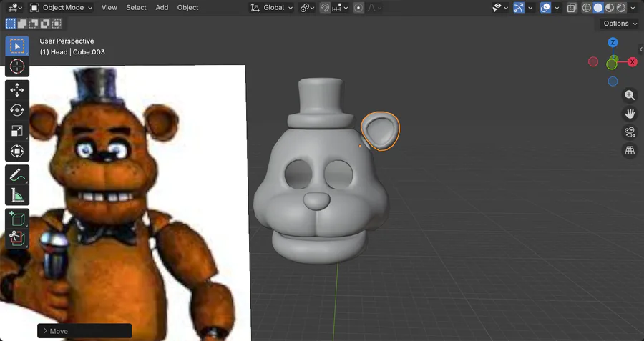Screen dimensions: 644x341
Task: Open the View menu
Action: (x=109, y=7)
